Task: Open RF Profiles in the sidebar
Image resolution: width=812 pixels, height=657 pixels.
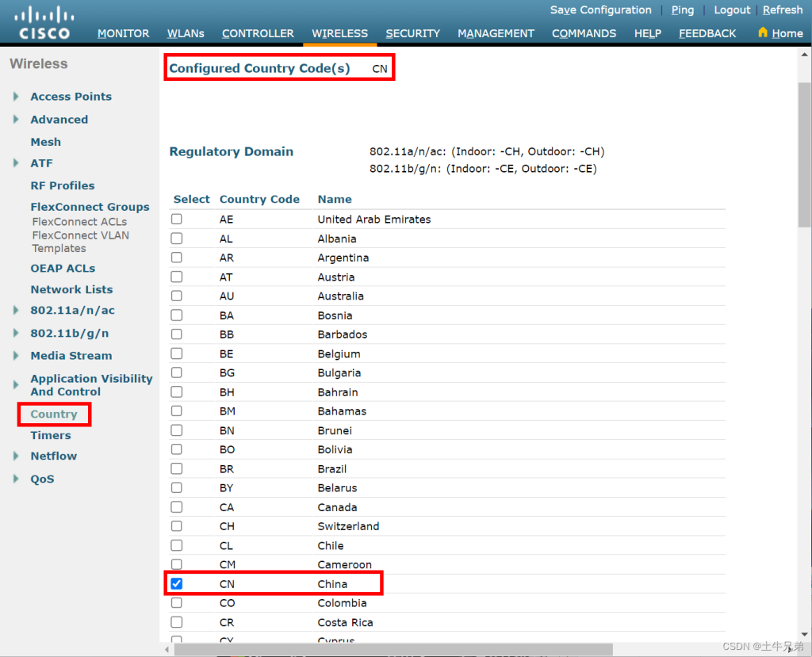Action: pos(62,185)
